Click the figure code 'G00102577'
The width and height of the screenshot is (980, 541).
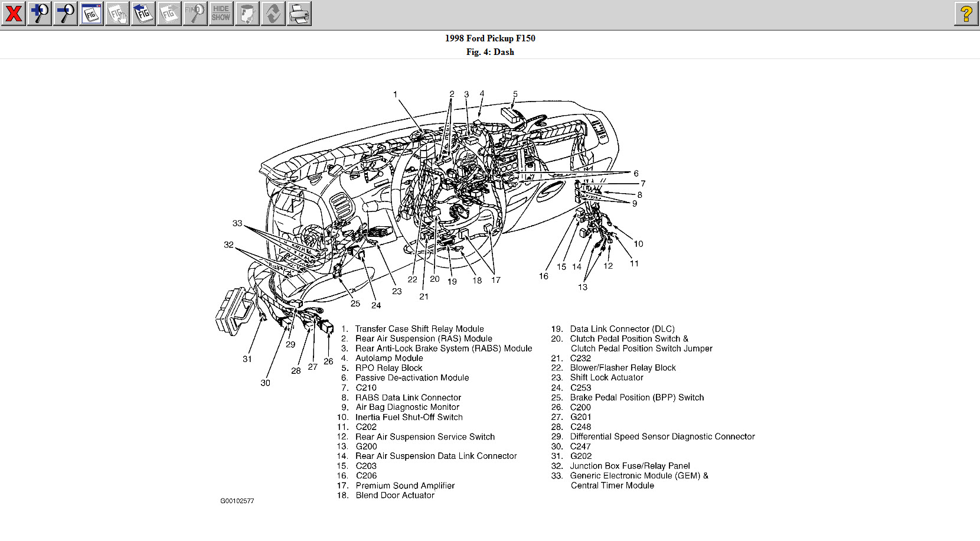pyautogui.click(x=237, y=501)
